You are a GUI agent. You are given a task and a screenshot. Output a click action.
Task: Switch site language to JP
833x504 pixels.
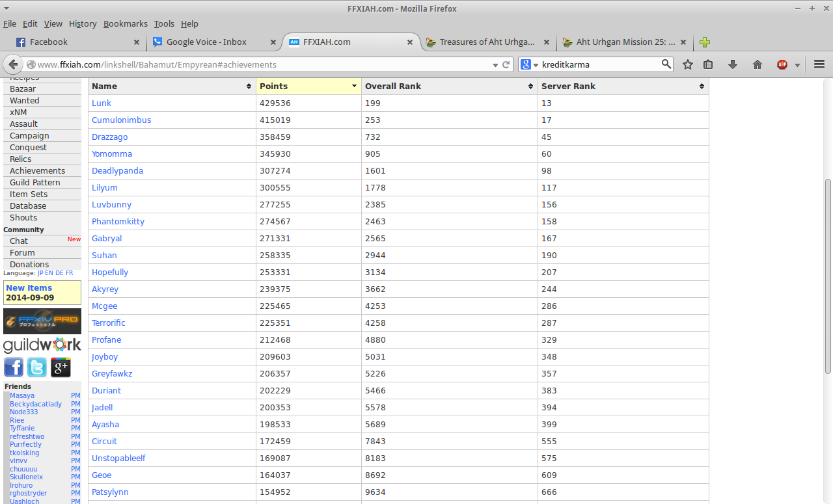pyautogui.click(x=40, y=273)
